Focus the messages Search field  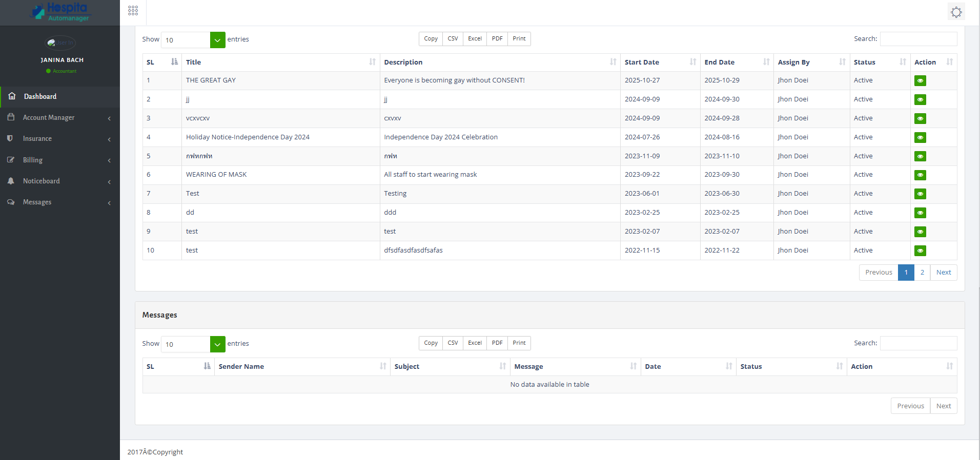[918, 343]
